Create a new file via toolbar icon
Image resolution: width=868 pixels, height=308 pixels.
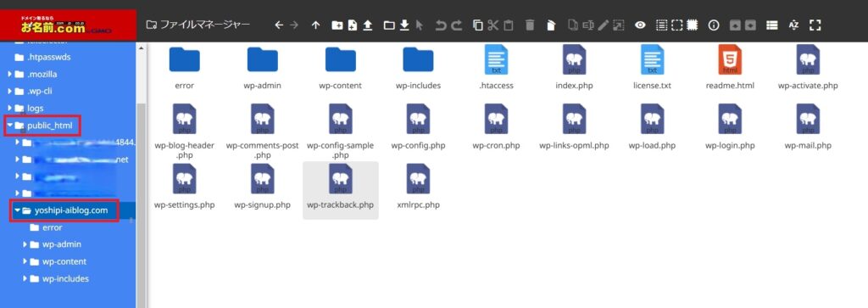point(352,25)
